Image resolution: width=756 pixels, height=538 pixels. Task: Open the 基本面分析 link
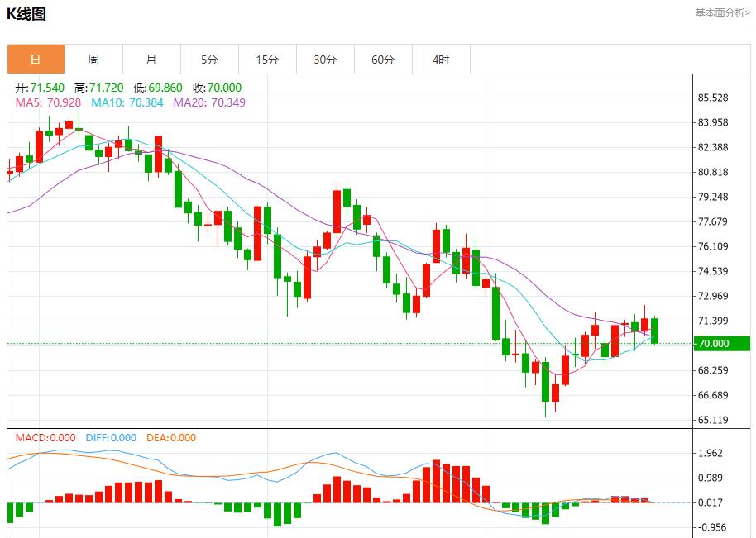point(722,13)
